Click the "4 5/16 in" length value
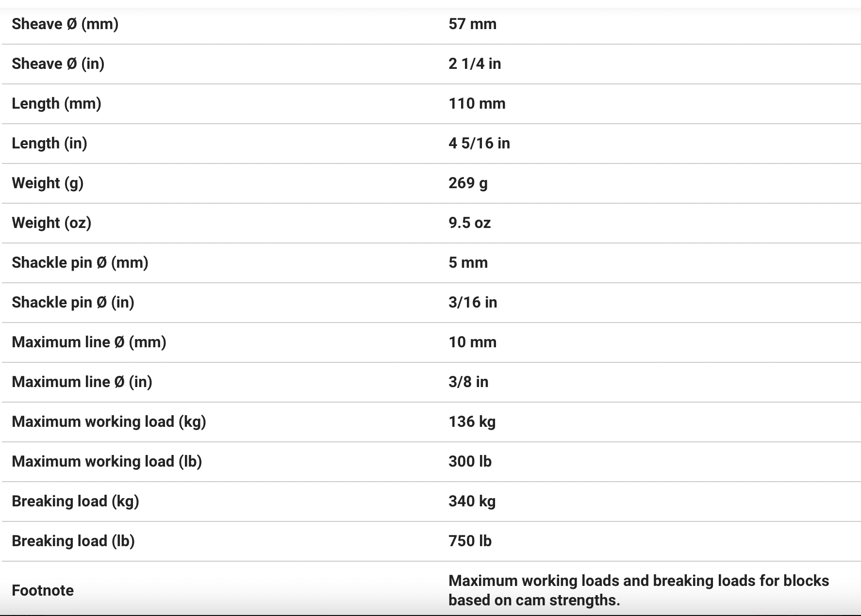The height and width of the screenshot is (616, 861). (x=479, y=143)
